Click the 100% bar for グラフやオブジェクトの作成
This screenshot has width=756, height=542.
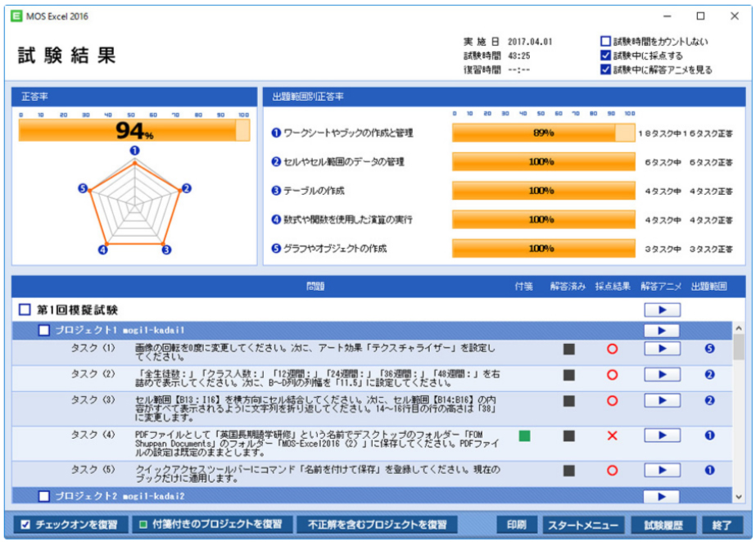point(543,249)
